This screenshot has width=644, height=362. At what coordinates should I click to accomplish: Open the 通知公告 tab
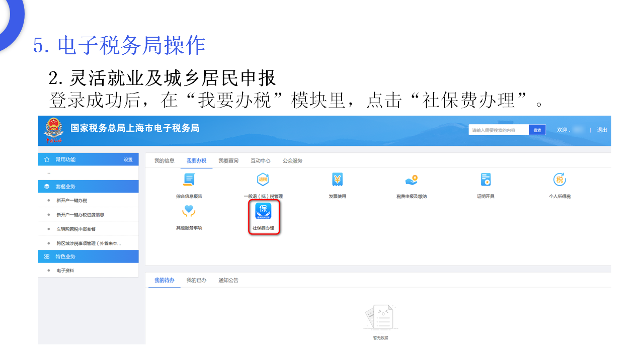[x=228, y=280]
